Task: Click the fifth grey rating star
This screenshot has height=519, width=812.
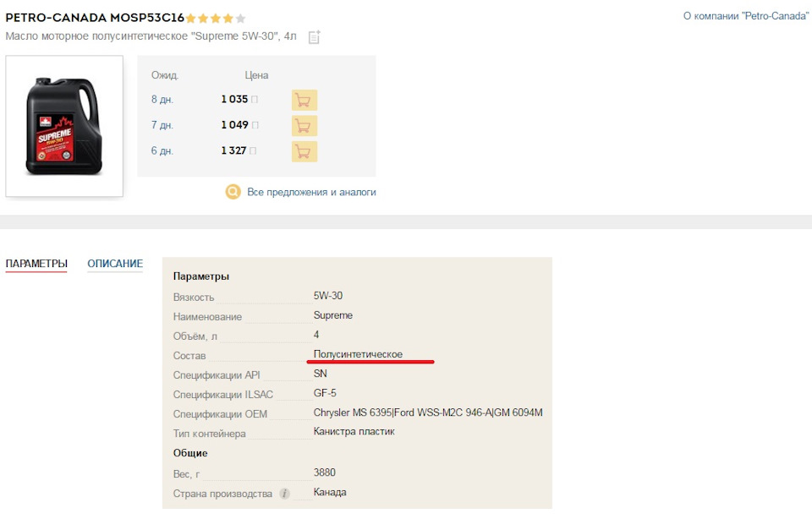Action: point(240,19)
